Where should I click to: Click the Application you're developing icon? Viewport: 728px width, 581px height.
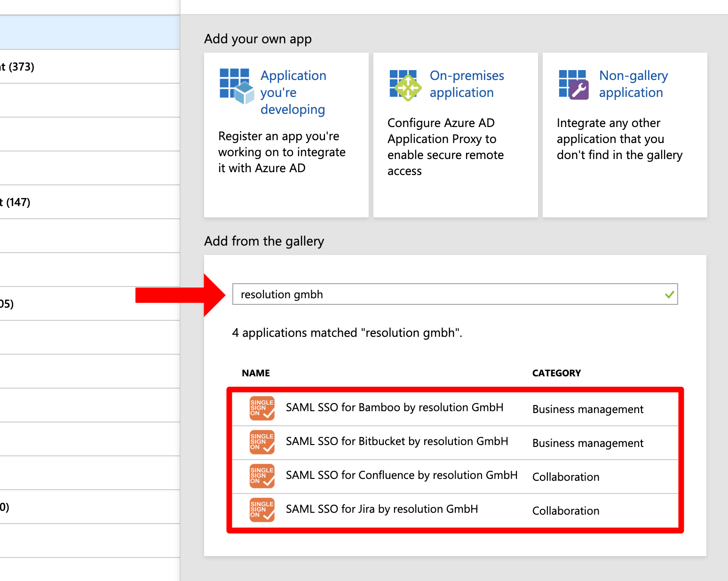[x=237, y=86]
